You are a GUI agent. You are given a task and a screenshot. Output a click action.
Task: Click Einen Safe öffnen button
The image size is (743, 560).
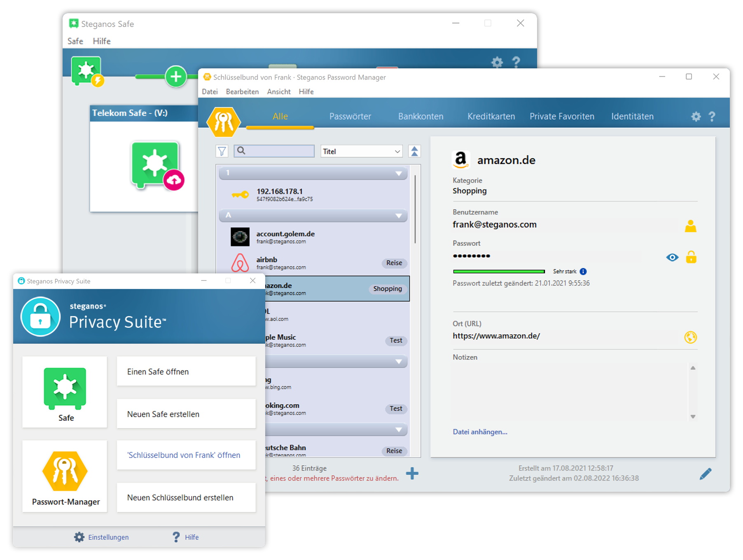186,371
